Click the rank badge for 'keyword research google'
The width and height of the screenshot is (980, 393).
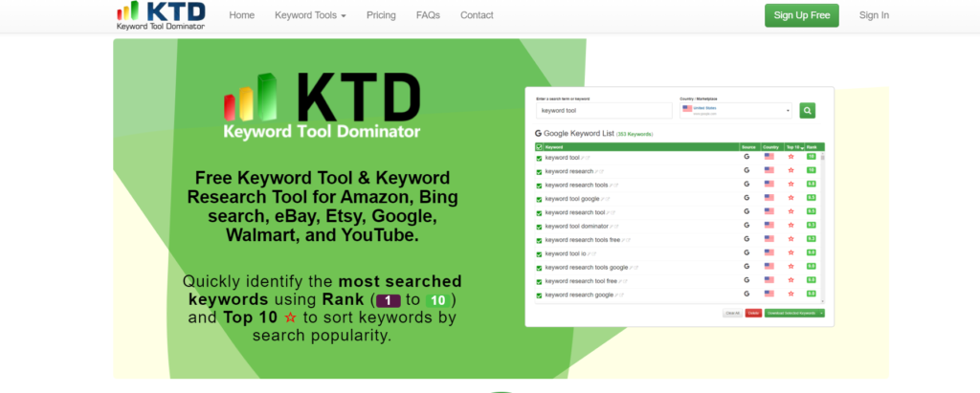tap(812, 294)
